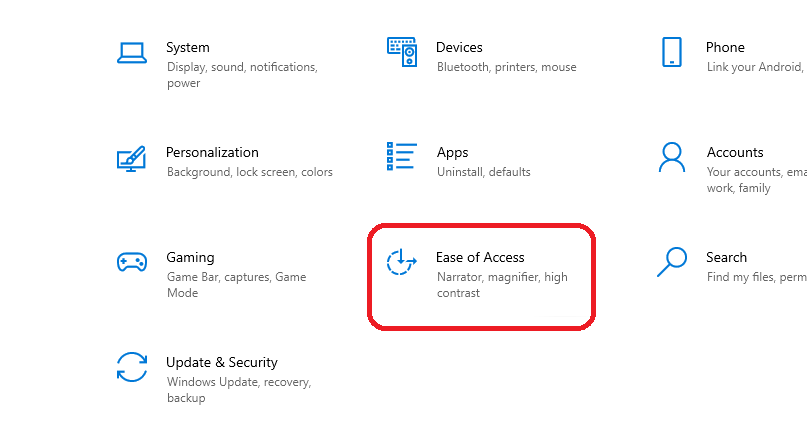Open the Search settings title
807x432 pixels.
726,257
